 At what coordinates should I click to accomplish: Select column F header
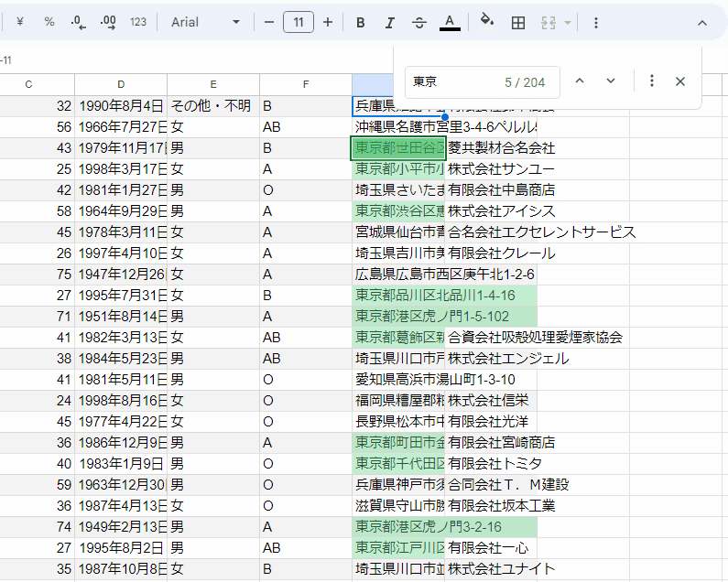click(x=306, y=84)
